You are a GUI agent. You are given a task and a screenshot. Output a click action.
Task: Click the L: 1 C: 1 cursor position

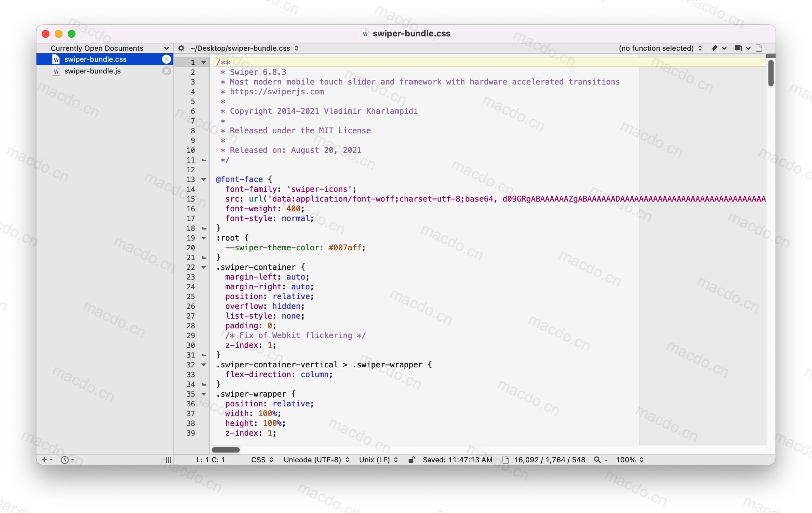[x=211, y=460]
